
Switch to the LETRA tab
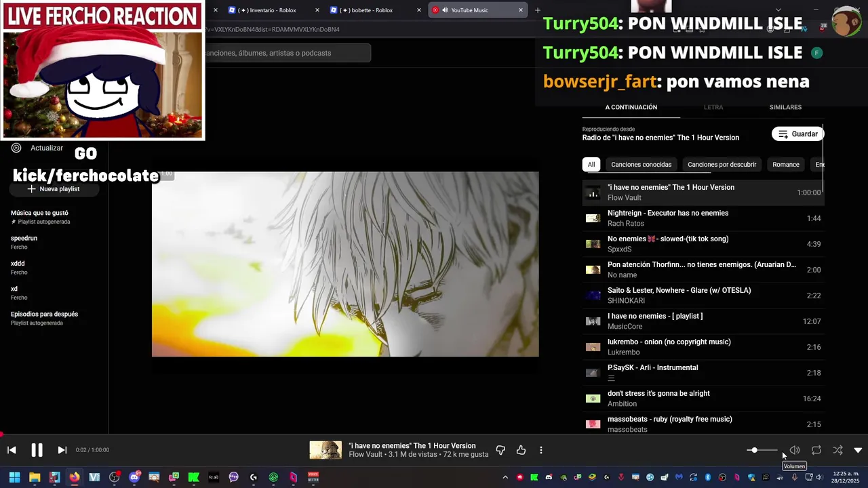pyautogui.click(x=713, y=107)
